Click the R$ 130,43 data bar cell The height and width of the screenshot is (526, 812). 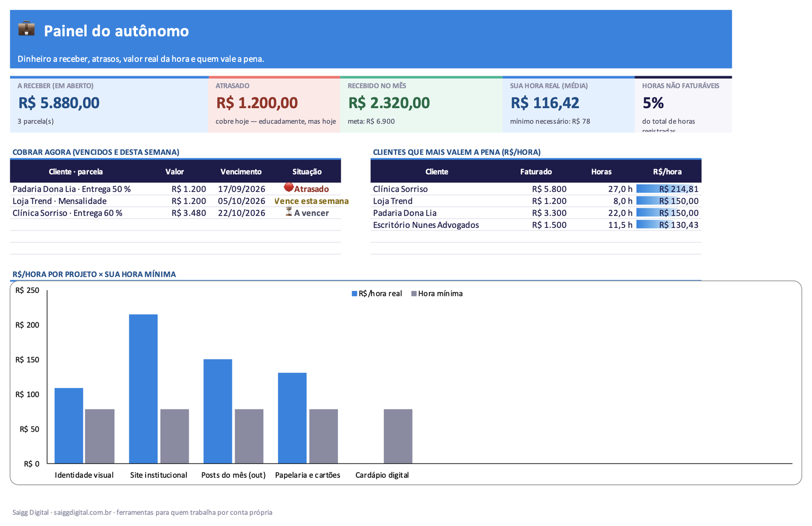(668, 225)
